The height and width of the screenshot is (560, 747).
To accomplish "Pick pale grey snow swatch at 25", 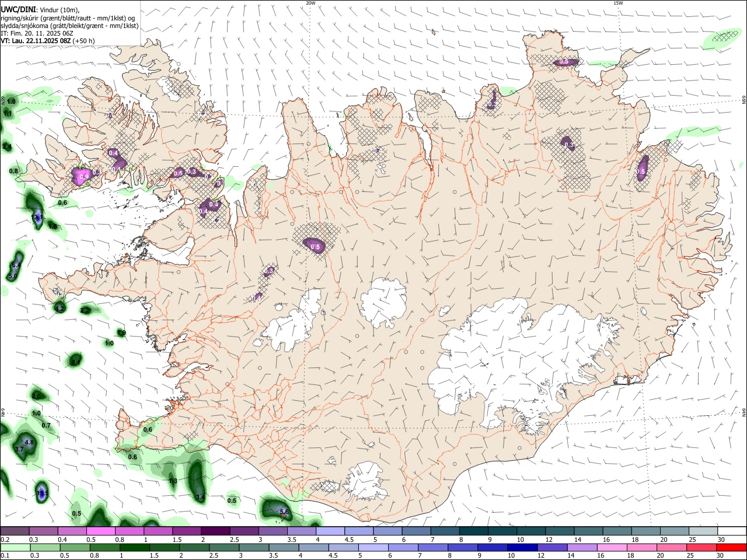I will pos(703,531).
